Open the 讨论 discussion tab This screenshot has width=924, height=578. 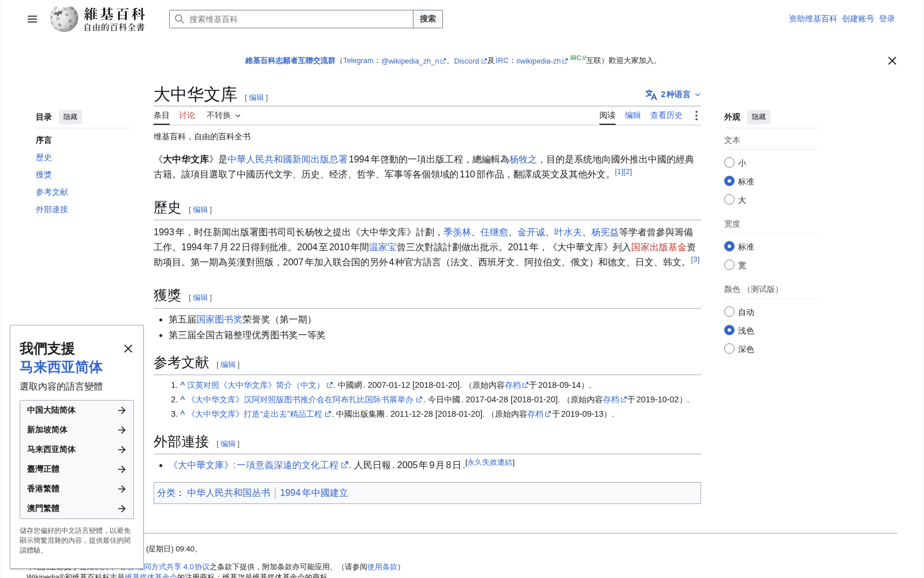pos(187,116)
